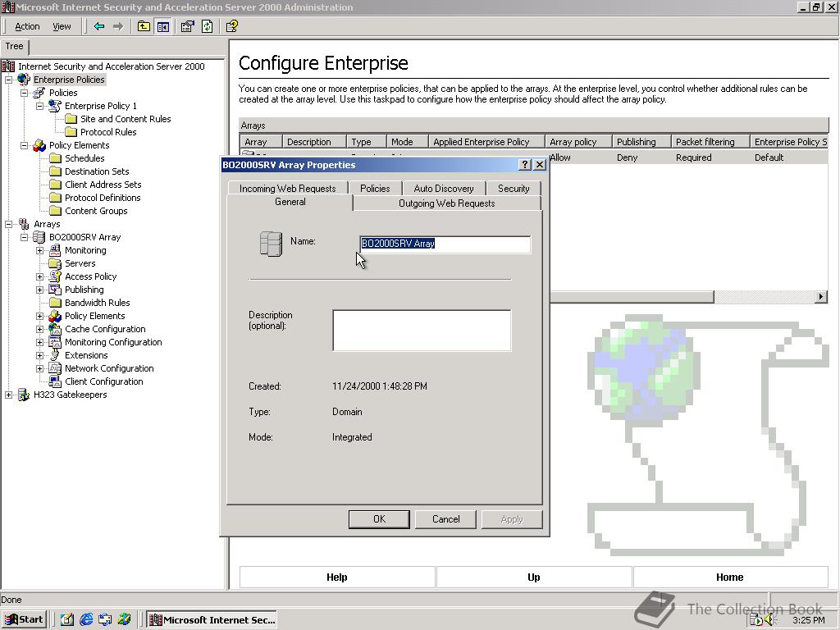
Task: Expand the Monitoring node
Action: [39, 251]
